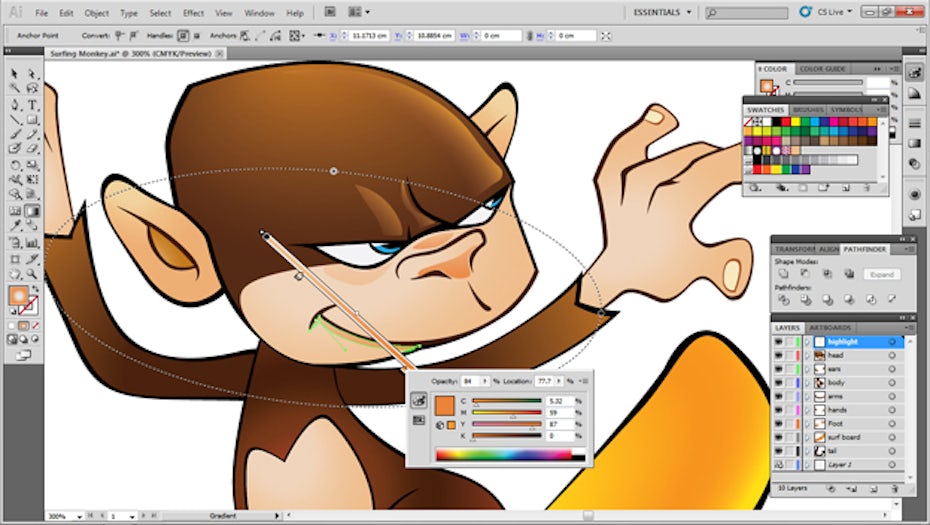The image size is (930, 525).
Task: Click the Go to Bridge icon
Action: (330, 12)
